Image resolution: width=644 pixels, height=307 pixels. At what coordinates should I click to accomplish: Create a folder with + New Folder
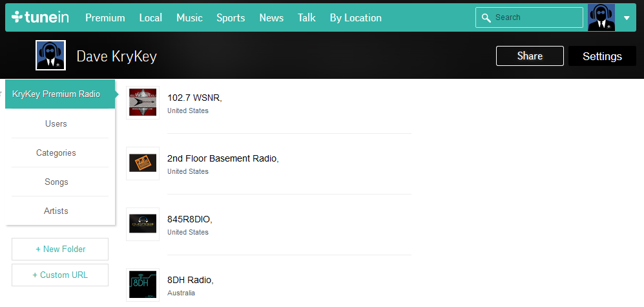click(x=60, y=249)
